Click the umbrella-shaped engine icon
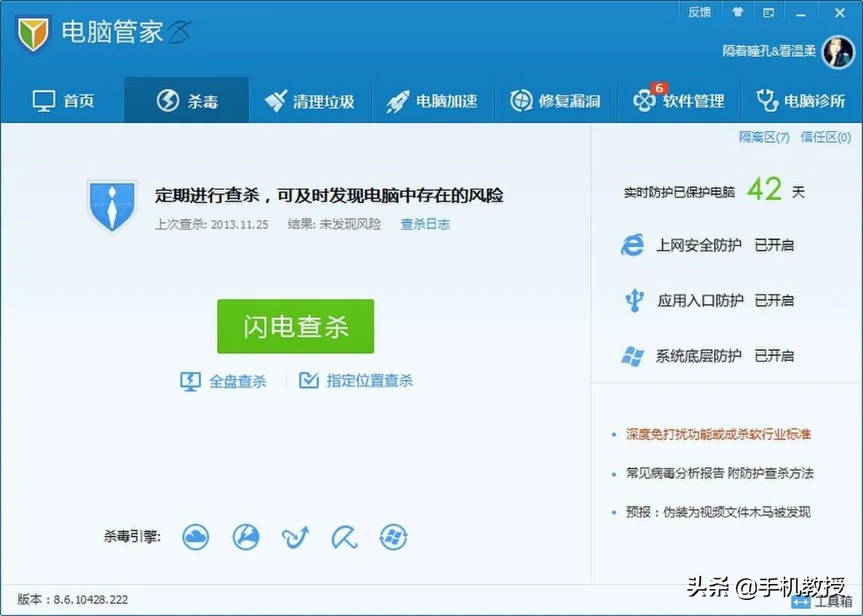Image resolution: width=863 pixels, height=616 pixels. pos(344,537)
